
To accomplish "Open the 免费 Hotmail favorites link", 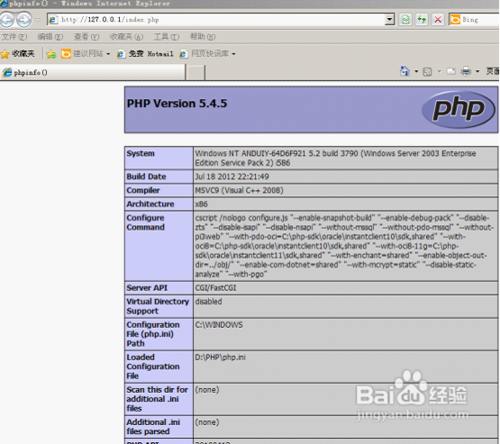I will coord(145,54).
